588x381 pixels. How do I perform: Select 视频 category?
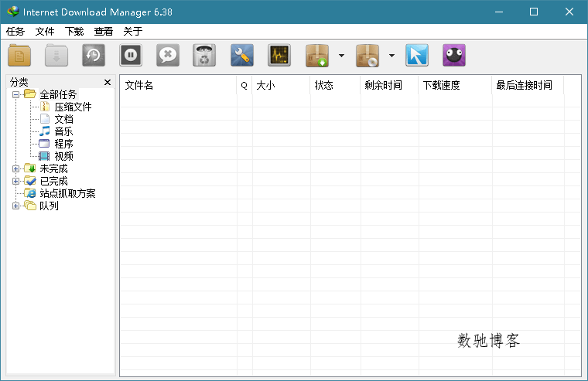tap(63, 156)
